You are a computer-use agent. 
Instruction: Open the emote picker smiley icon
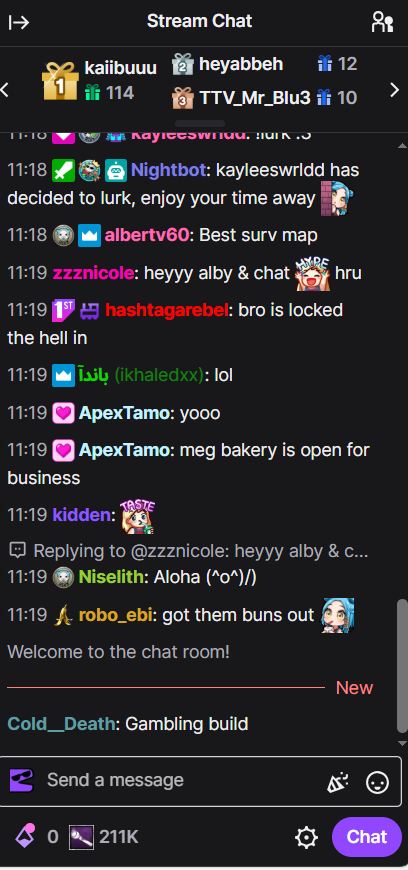[377, 782]
